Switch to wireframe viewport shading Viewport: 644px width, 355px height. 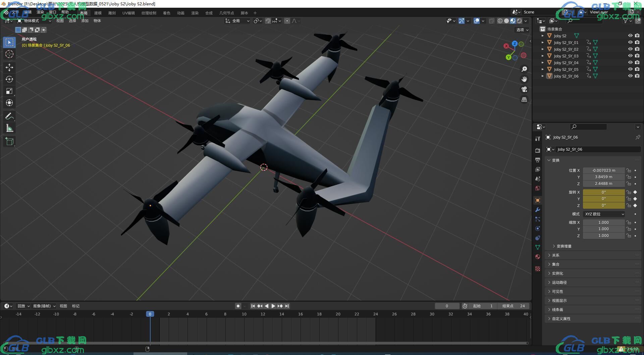click(500, 21)
